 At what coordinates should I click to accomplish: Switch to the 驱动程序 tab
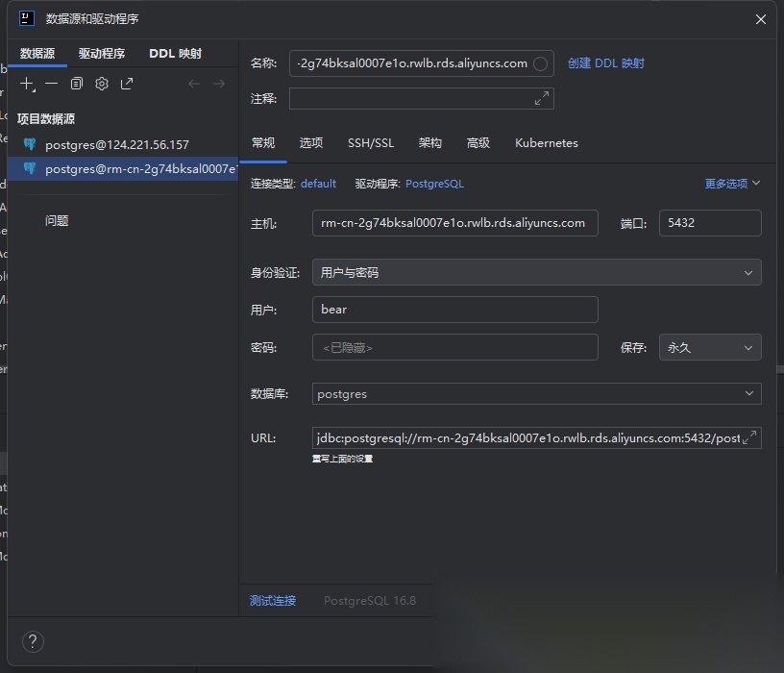[102, 54]
